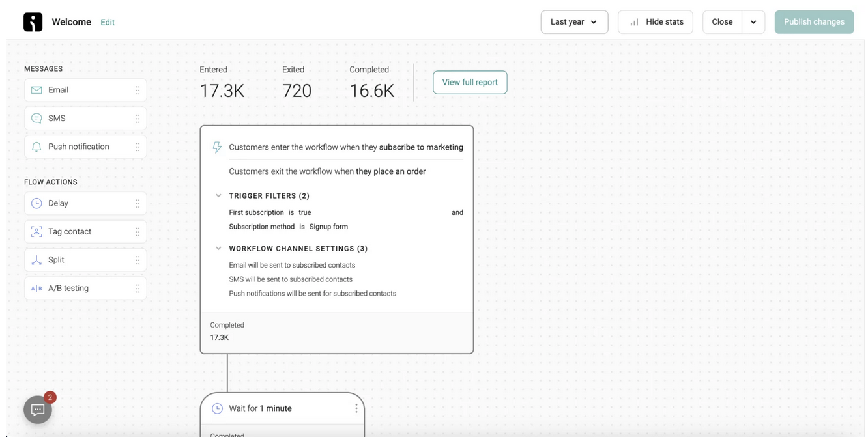The height and width of the screenshot is (437, 868).
Task: Click the Tag contact icon
Action: click(x=36, y=231)
